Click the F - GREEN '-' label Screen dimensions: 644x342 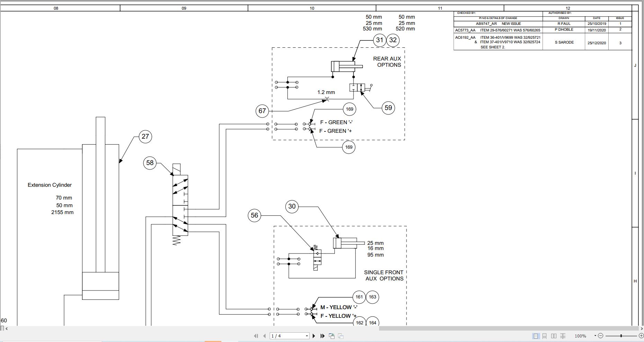(336, 122)
